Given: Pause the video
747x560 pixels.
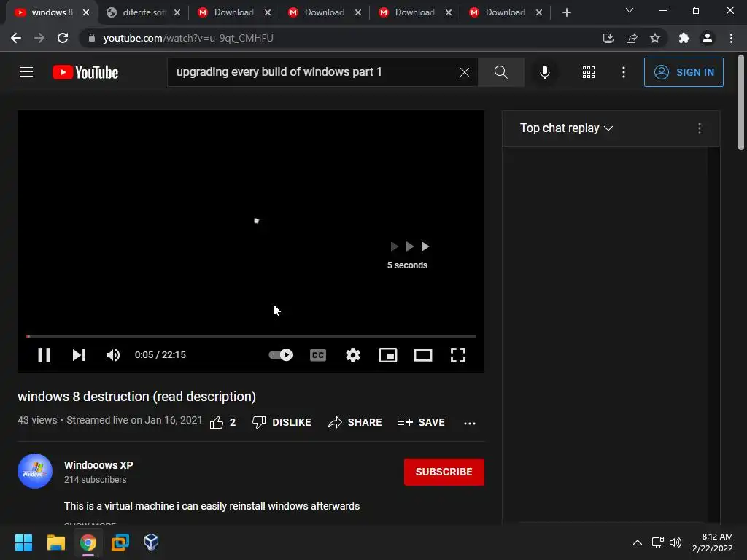Looking at the screenshot, I should point(44,355).
